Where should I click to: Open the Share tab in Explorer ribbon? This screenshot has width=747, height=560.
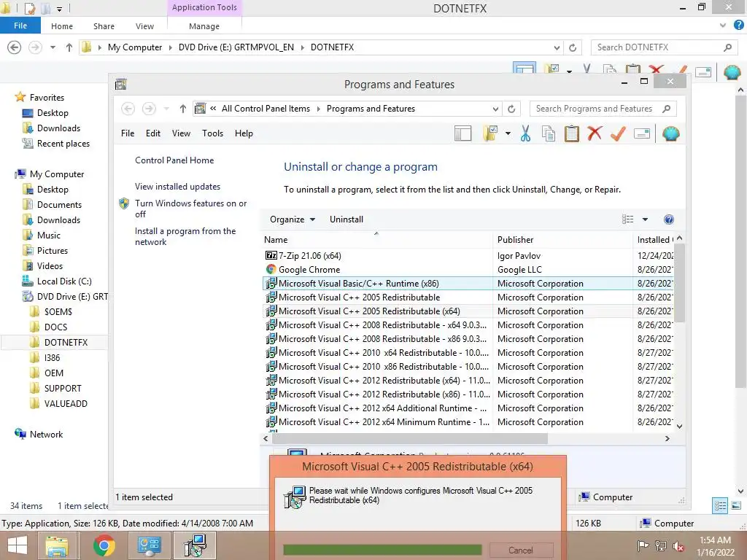(104, 26)
